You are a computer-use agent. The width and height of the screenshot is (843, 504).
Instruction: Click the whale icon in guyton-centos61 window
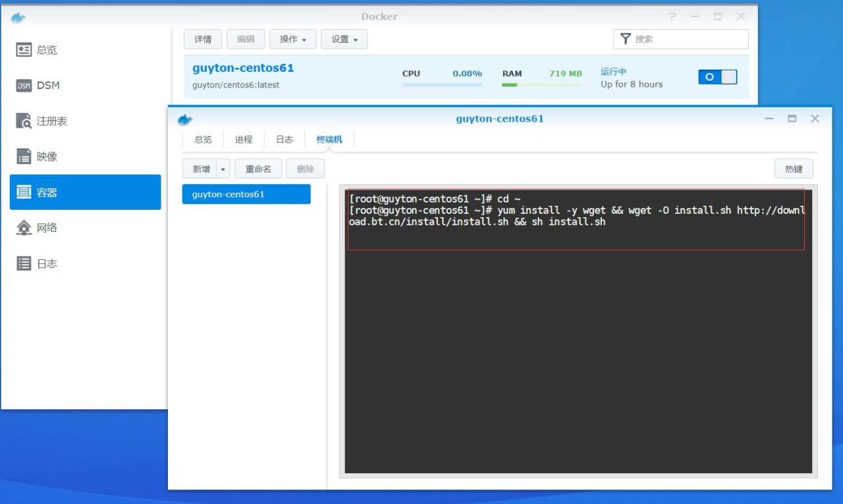point(185,119)
